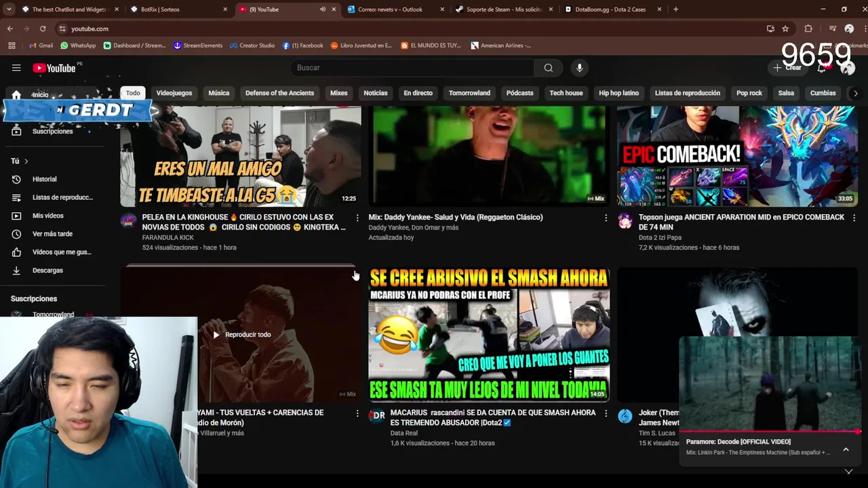
Task: Reload the page with browser refresh button
Action: 43,28
